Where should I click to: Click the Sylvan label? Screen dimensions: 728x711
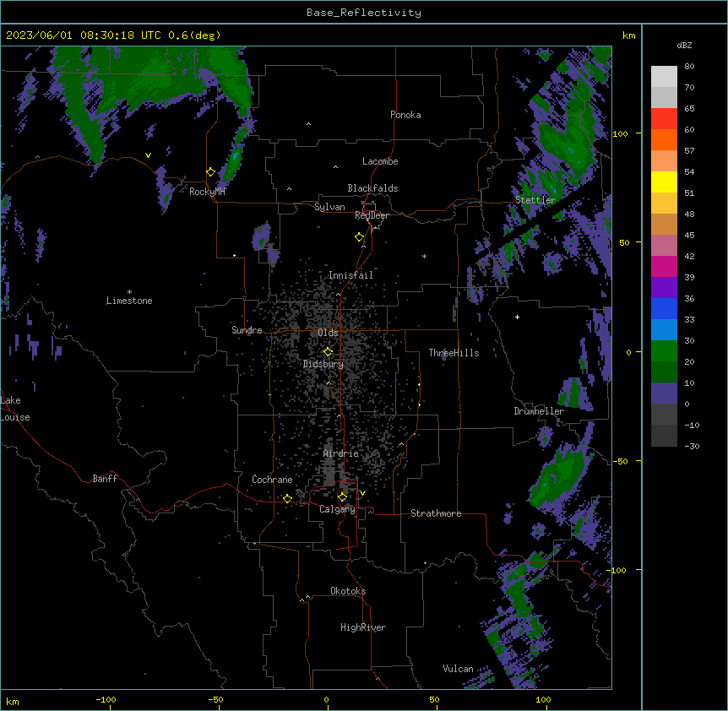pyautogui.click(x=329, y=207)
